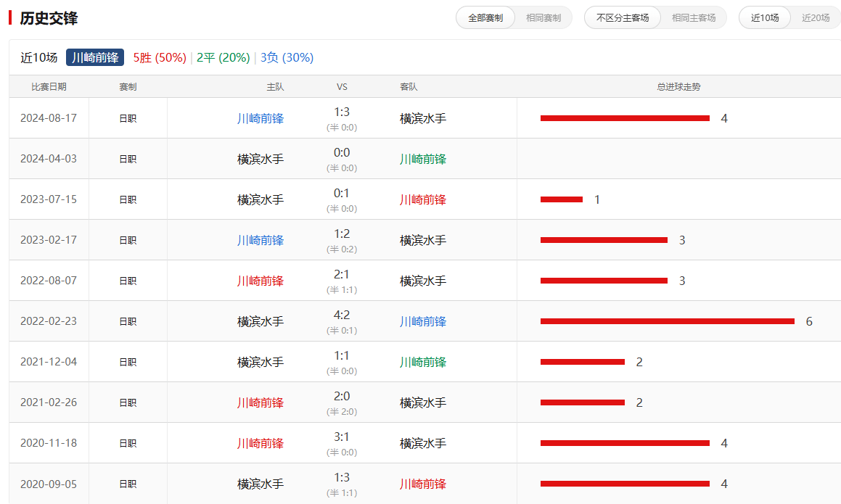
Task: Show the 近10场 matches
Action: pos(765,17)
